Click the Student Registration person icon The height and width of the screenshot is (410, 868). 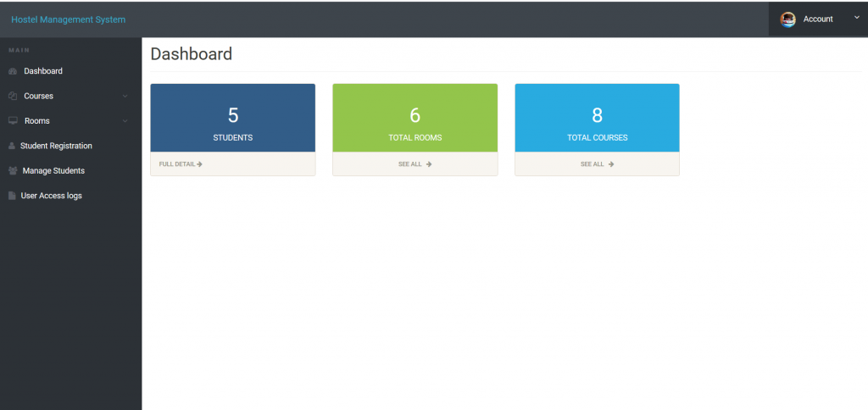tap(12, 146)
